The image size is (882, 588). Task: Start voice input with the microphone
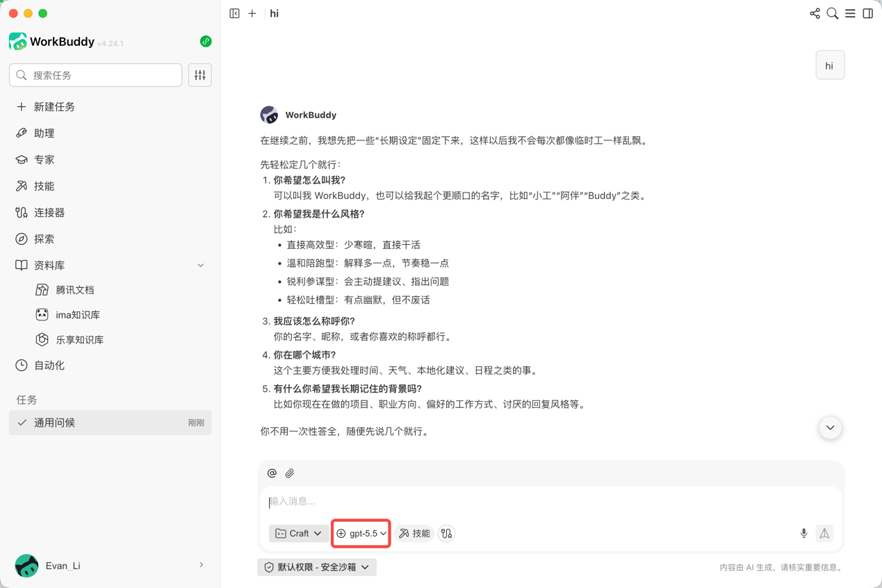pos(803,533)
